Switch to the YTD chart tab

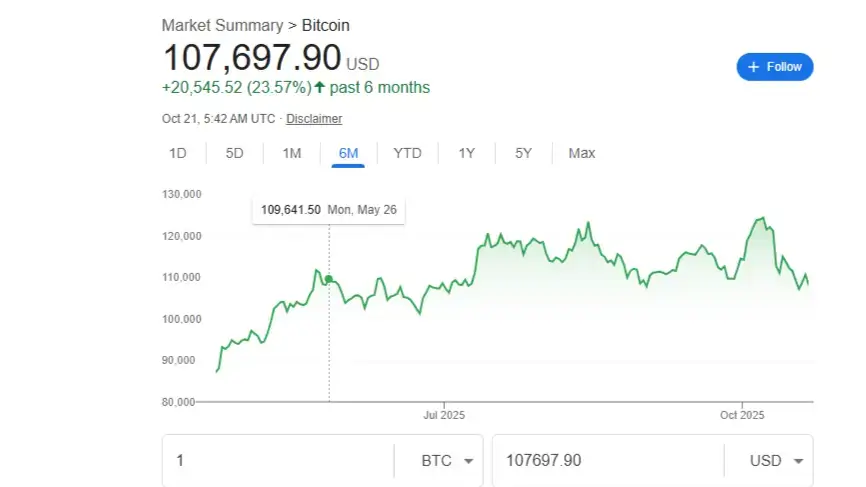pos(407,153)
